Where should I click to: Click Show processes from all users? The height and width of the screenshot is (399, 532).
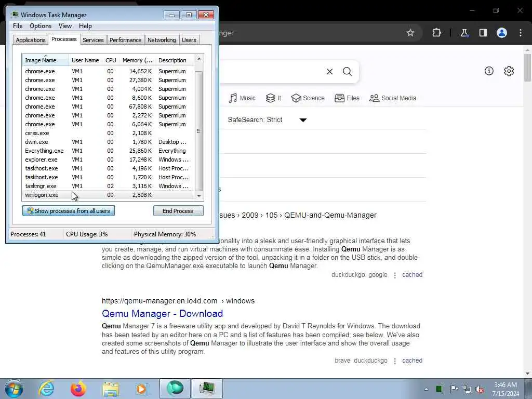(x=69, y=211)
